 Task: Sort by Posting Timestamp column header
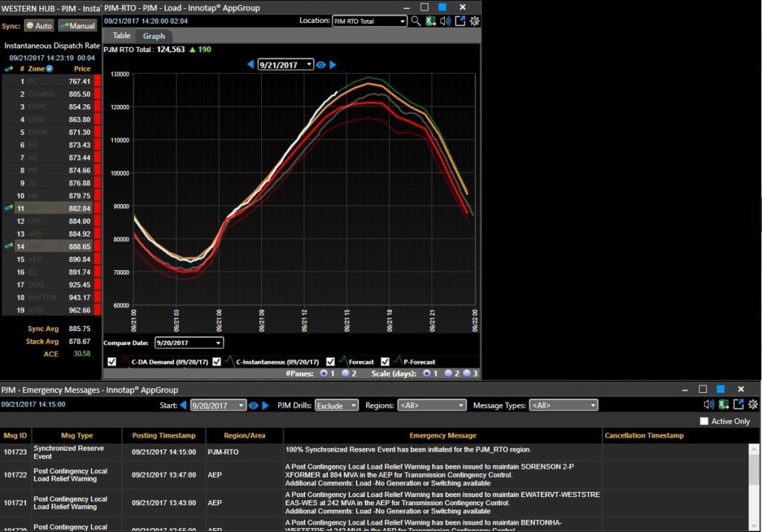pos(164,435)
